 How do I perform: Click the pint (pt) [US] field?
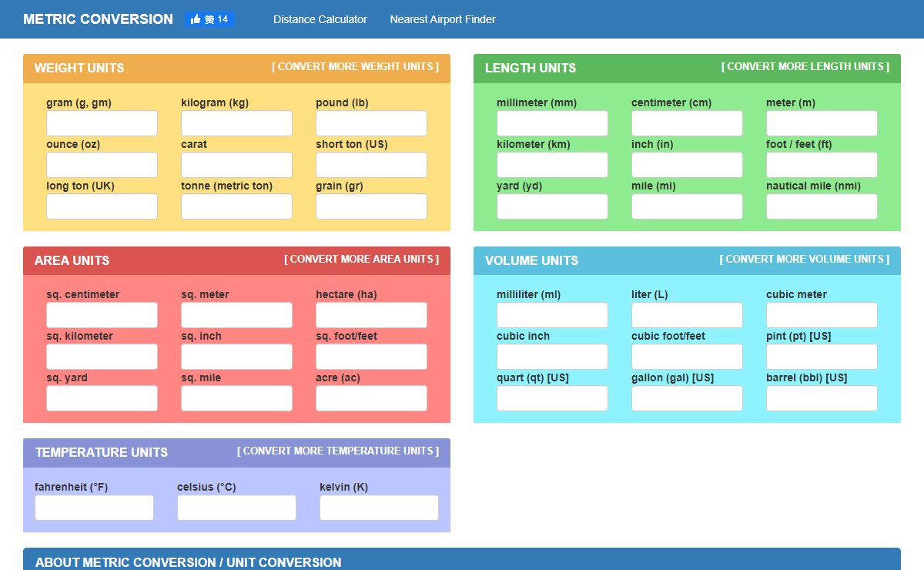coord(822,357)
